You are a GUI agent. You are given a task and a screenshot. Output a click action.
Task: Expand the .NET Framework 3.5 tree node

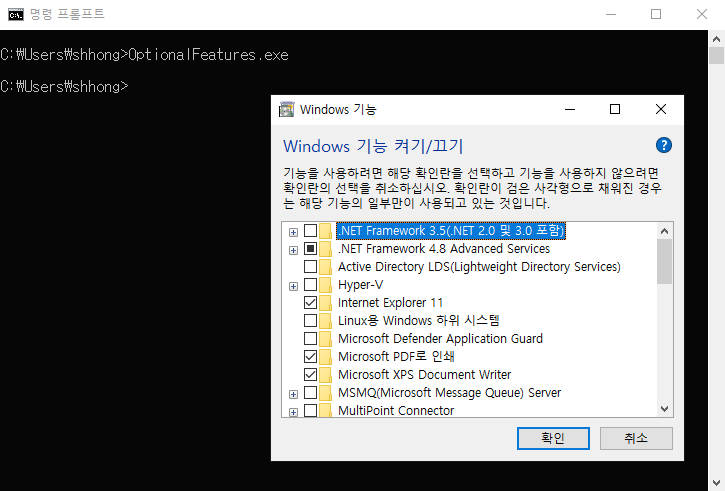coord(293,232)
